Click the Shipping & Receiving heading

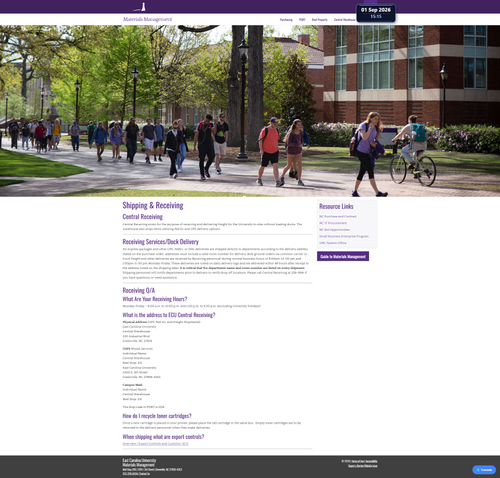[153, 205]
